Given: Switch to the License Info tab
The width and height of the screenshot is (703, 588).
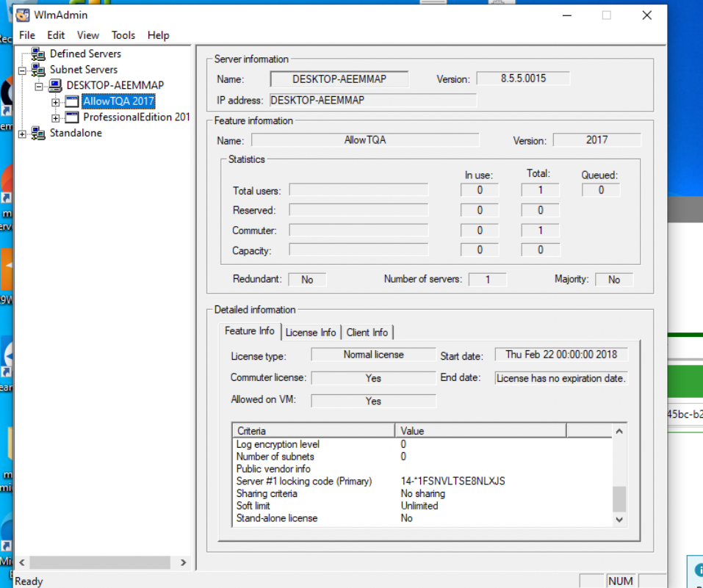Looking at the screenshot, I should pyautogui.click(x=311, y=333).
